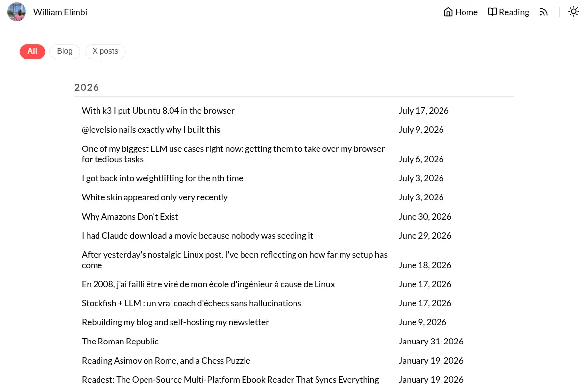This screenshot has height=392, width=588.
Task: Open White skin appeared only recently post
Action: coord(155,197)
